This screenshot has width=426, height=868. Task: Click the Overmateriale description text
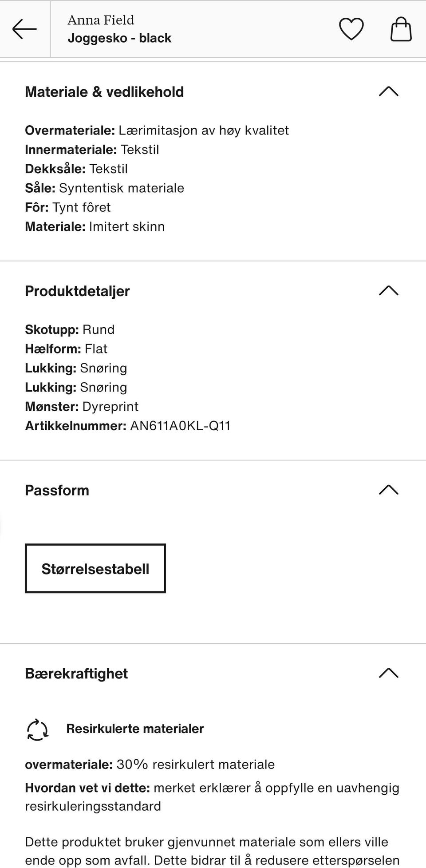tap(157, 130)
